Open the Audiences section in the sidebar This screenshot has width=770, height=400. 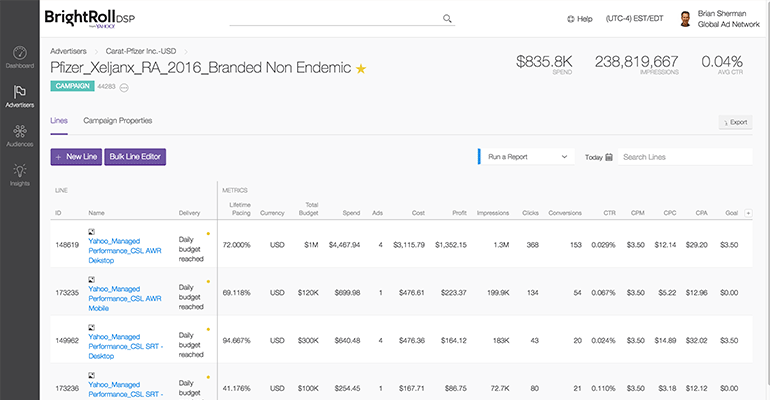(x=19, y=136)
